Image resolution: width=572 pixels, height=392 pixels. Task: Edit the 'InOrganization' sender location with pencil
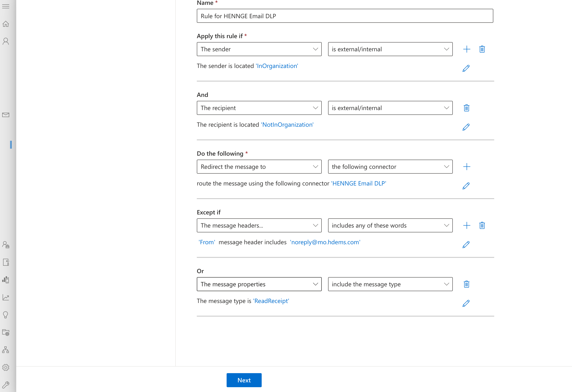(x=466, y=68)
